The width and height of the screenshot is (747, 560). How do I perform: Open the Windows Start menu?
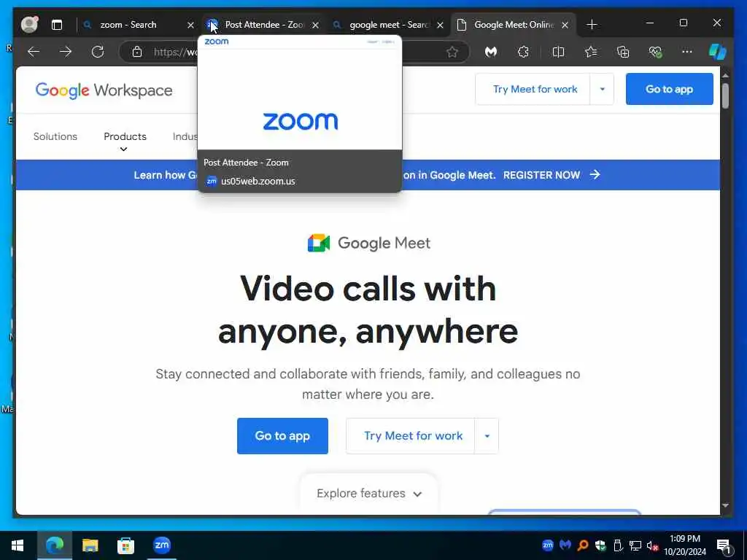click(18, 545)
